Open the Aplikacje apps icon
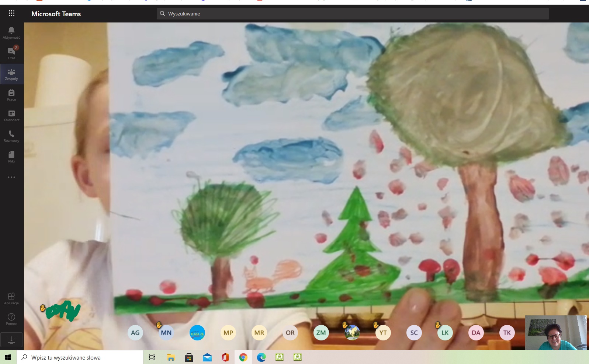This screenshot has width=589, height=364. tap(11, 298)
